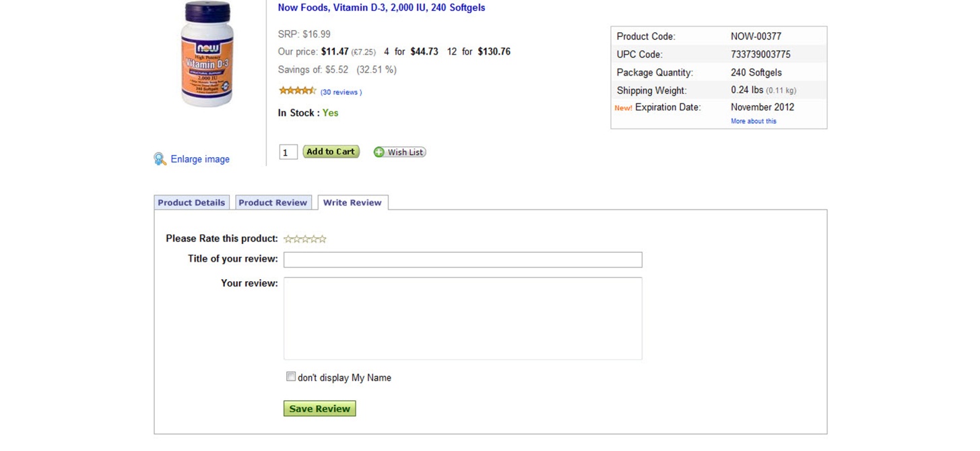Click inside the Your review text area
980x451 pixels.
click(463, 318)
